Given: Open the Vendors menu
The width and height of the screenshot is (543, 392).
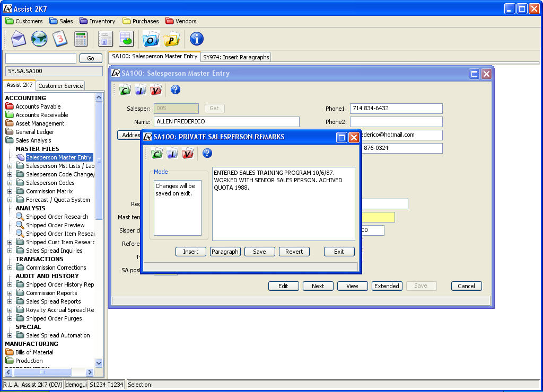Looking at the screenshot, I should pos(181,21).
